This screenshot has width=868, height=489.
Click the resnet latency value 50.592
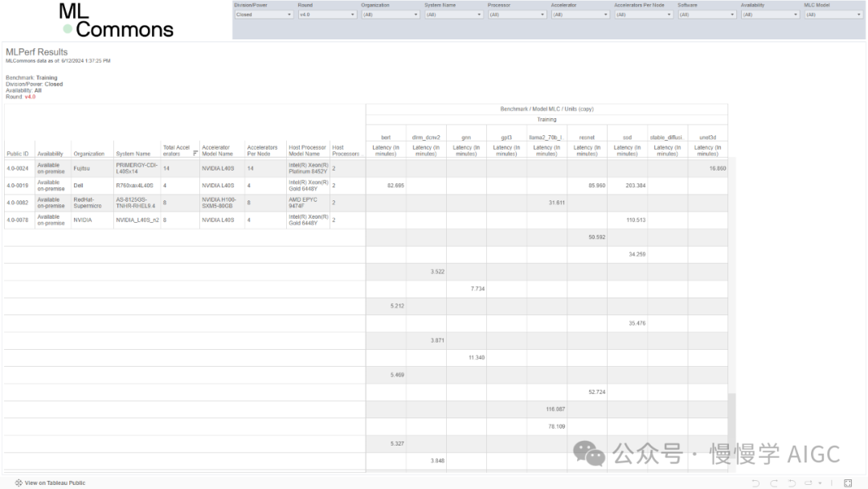tap(596, 237)
